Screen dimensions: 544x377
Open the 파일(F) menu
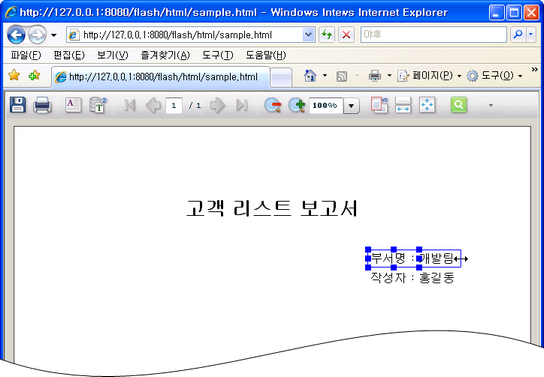[x=26, y=55]
